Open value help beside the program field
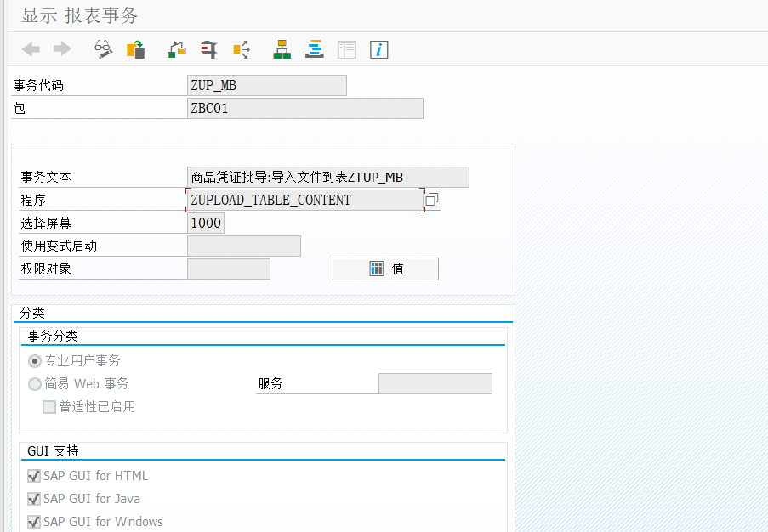Viewport: 768px width, 532px height. tap(432, 200)
